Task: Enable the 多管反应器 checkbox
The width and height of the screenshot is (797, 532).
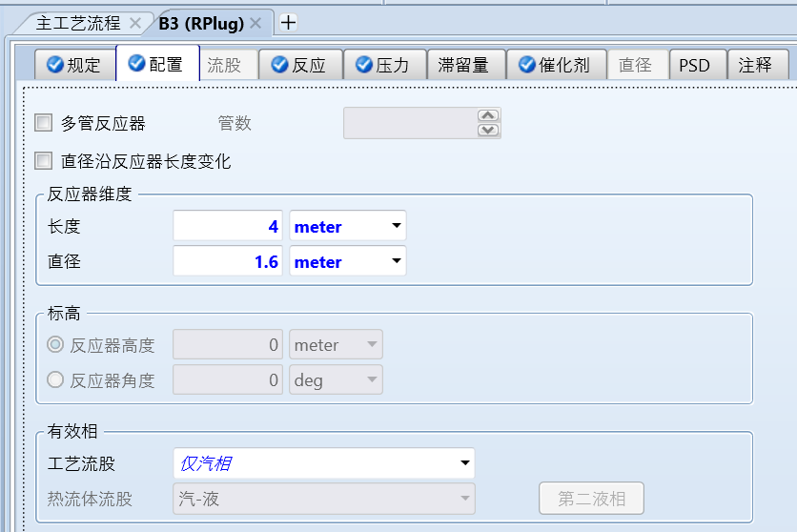Action: coord(44,122)
